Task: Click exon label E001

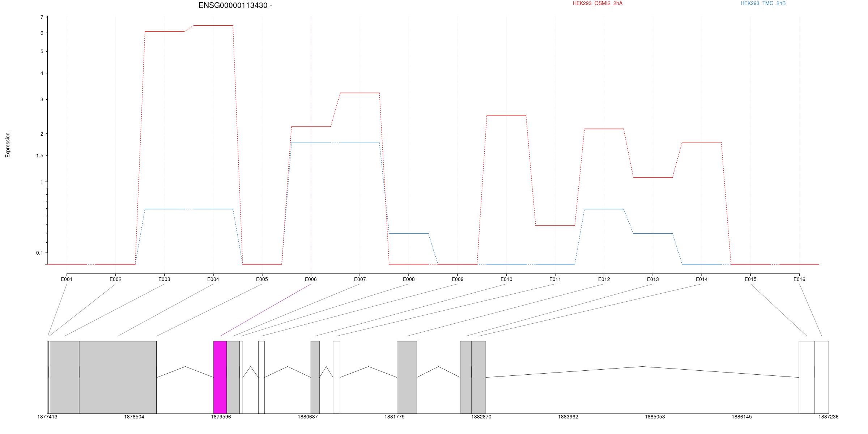Action: (x=67, y=279)
